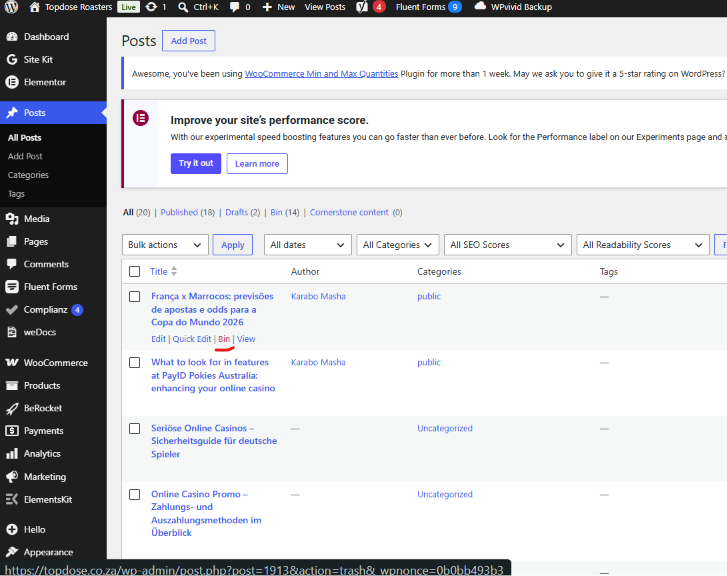Open the Uncategorized category for Seriöse post
This screenshot has height=576, width=727.
[x=445, y=429]
